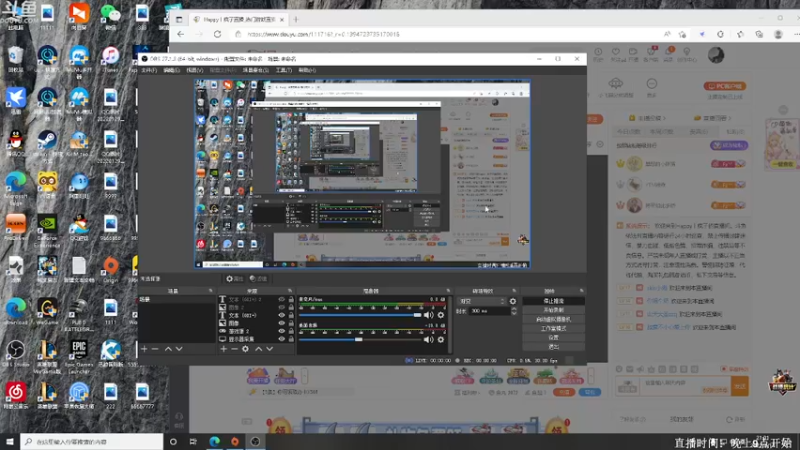
Task: Toggle lock on 文本 (GDI+) 2 source
Action: [x=291, y=299]
